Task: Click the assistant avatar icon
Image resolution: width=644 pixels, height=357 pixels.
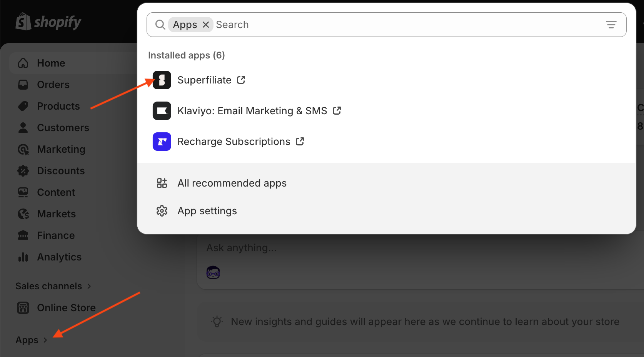Action: point(213,272)
